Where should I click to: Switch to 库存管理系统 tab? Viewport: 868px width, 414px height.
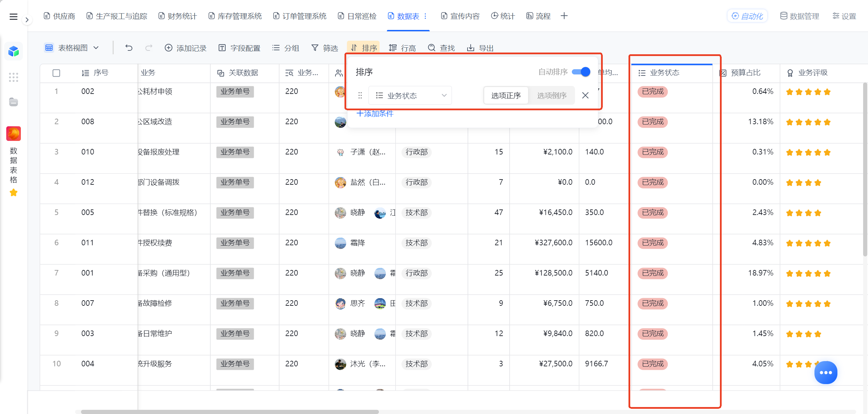pos(235,16)
